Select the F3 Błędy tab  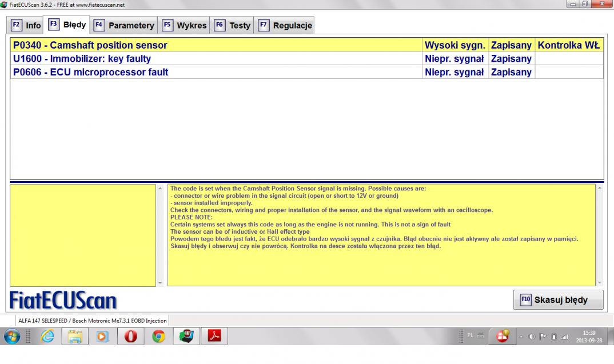[x=66, y=25]
